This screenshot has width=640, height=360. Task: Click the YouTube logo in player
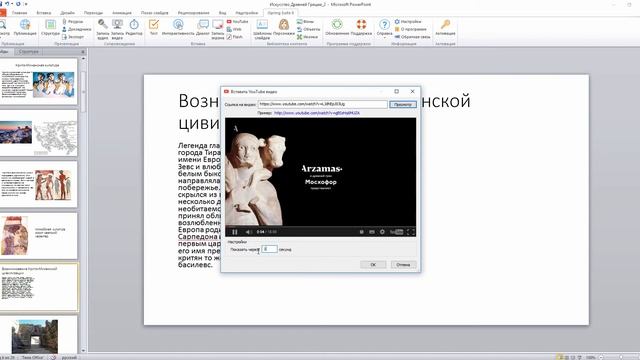(x=396, y=232)
